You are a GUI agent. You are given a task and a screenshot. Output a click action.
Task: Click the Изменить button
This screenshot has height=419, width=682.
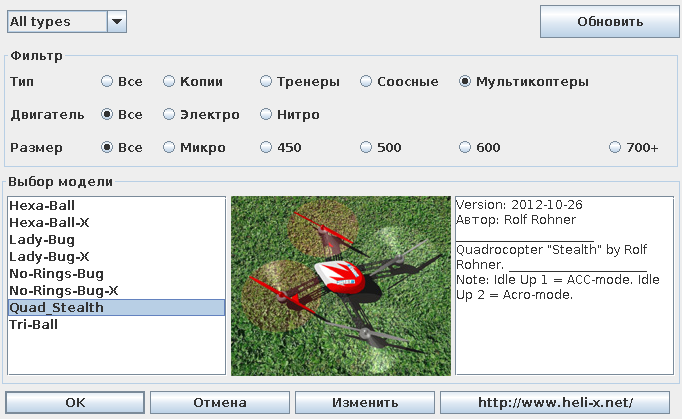click(x=365, y=402)
